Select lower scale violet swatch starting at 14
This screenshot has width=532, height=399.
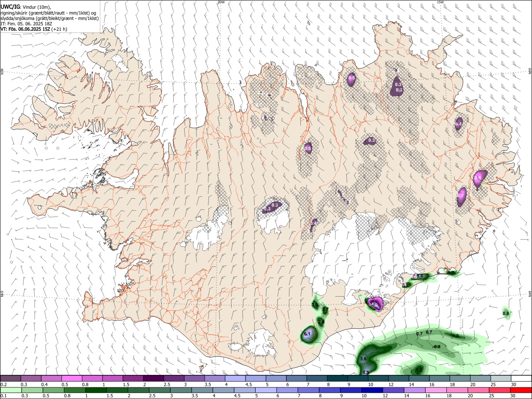coord(414,390)
